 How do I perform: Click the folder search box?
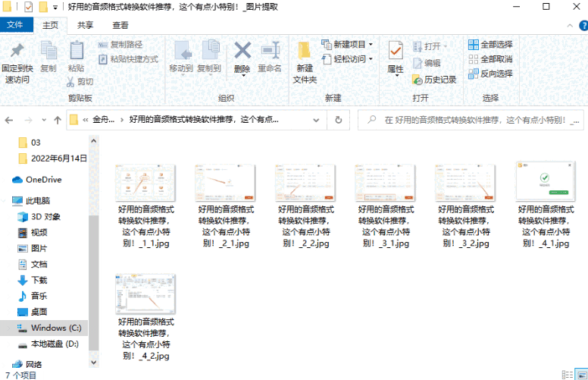[x=471, y=120]
